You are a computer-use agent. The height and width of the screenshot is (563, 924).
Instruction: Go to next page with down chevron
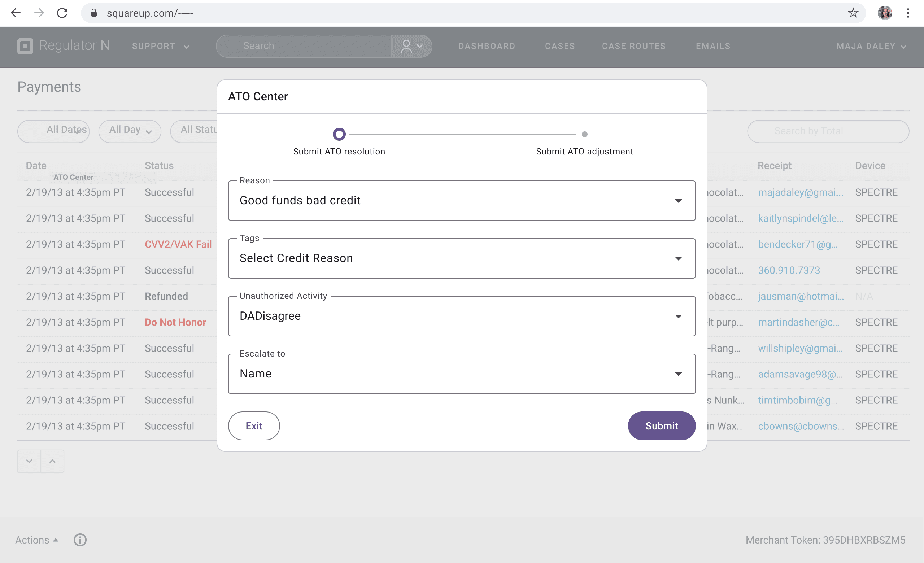pyautogui.click(x=29, y=461)
